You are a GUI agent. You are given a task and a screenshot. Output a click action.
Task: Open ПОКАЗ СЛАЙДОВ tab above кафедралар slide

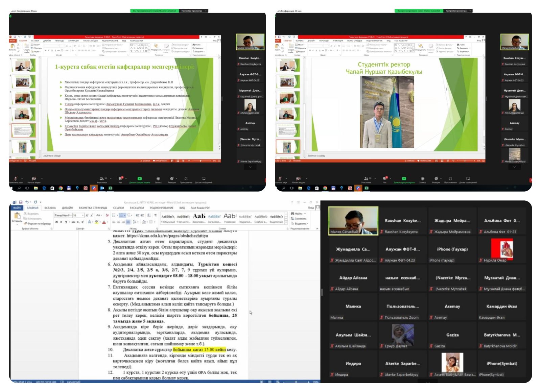(x=90, y=41)
